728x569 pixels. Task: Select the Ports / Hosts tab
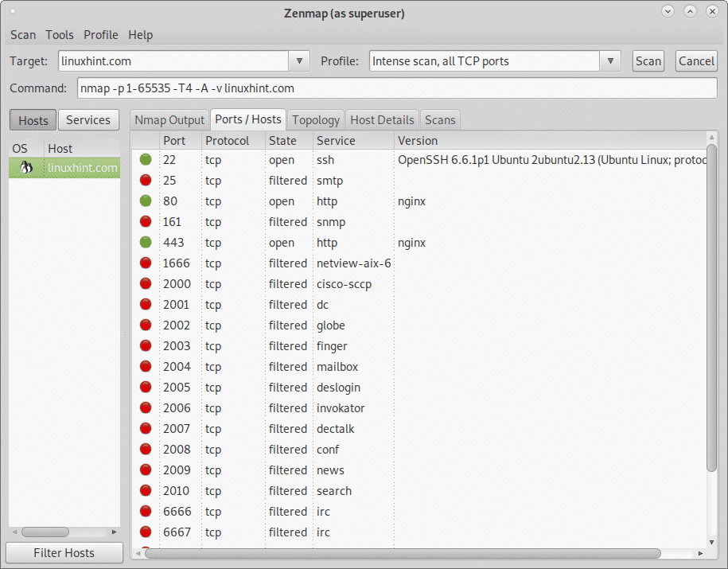click(248, 120)
